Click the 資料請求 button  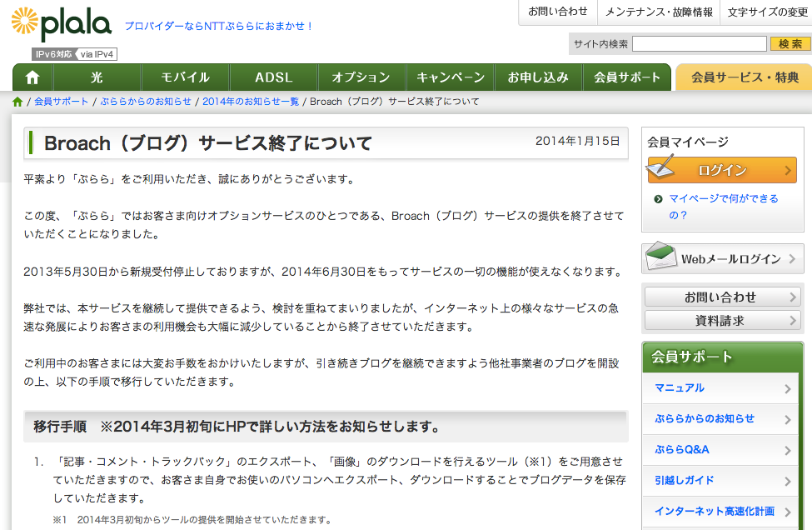coord(722,321)
